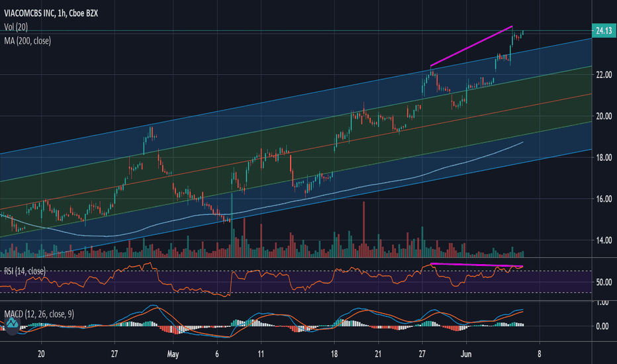Viewport: 617px width, 364px height.
Task: Click the 14.00 price axis label
Action: tap(604, 240)
